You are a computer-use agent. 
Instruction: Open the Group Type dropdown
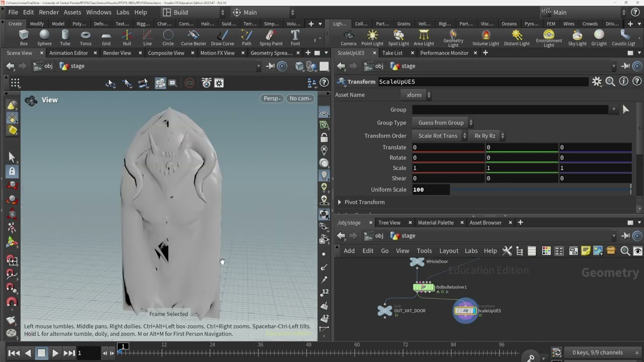click(x=443, y=123)
